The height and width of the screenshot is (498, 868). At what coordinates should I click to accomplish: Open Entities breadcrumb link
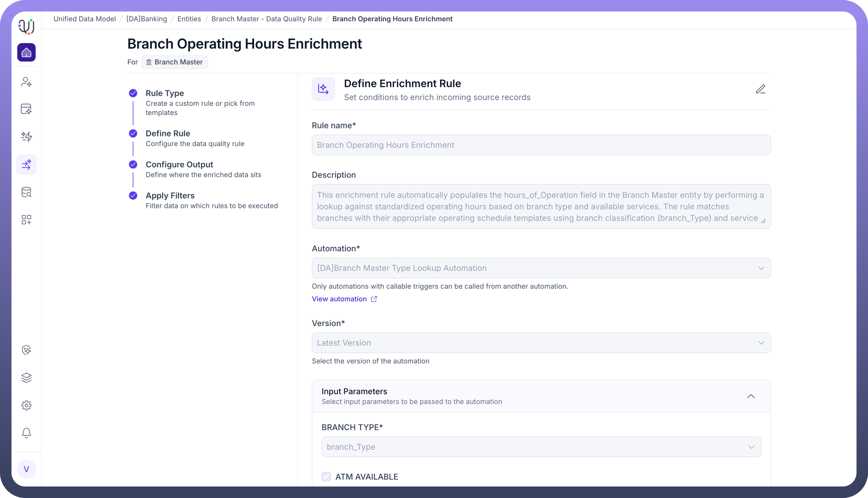[x=189, y=19]
